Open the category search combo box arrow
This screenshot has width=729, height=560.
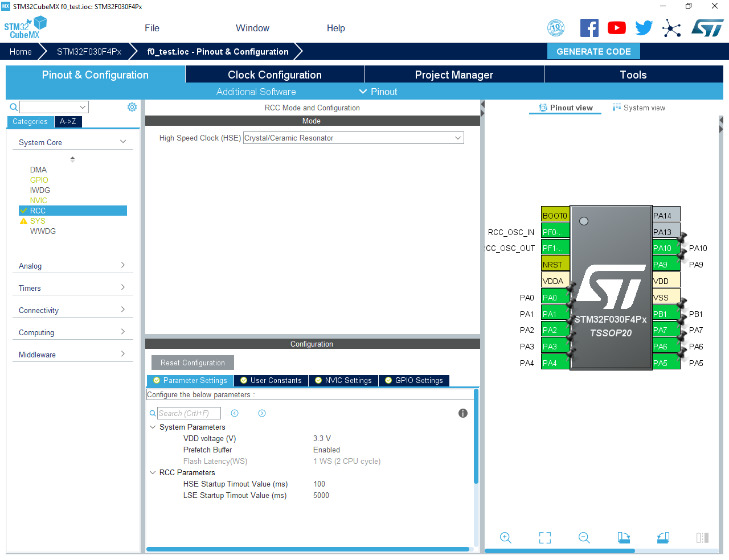point(83,107)
